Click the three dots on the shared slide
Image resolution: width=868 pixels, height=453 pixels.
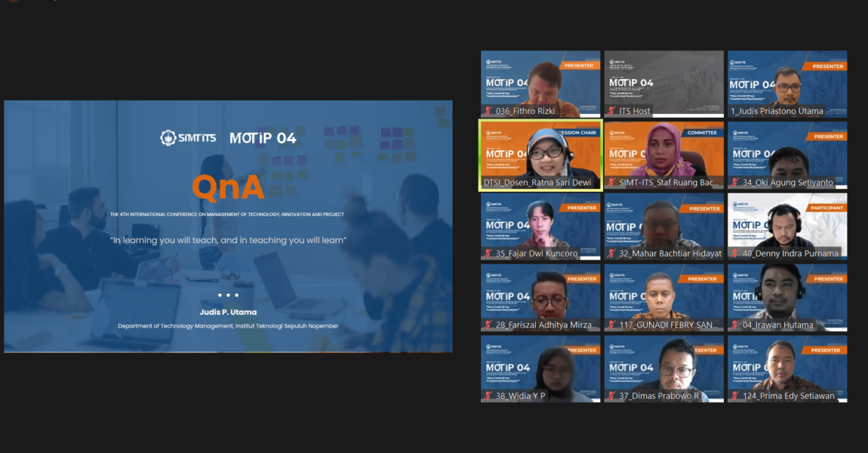[x=228, y=295]
